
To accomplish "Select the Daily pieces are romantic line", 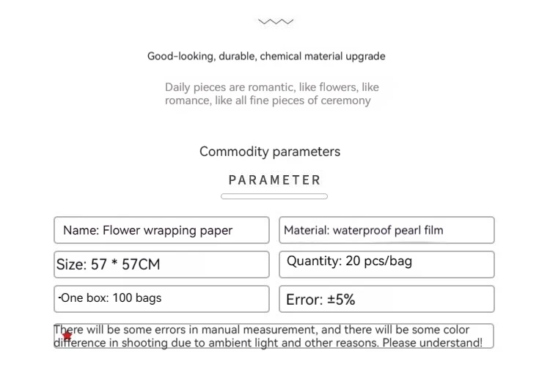I will tap(271, 87).
